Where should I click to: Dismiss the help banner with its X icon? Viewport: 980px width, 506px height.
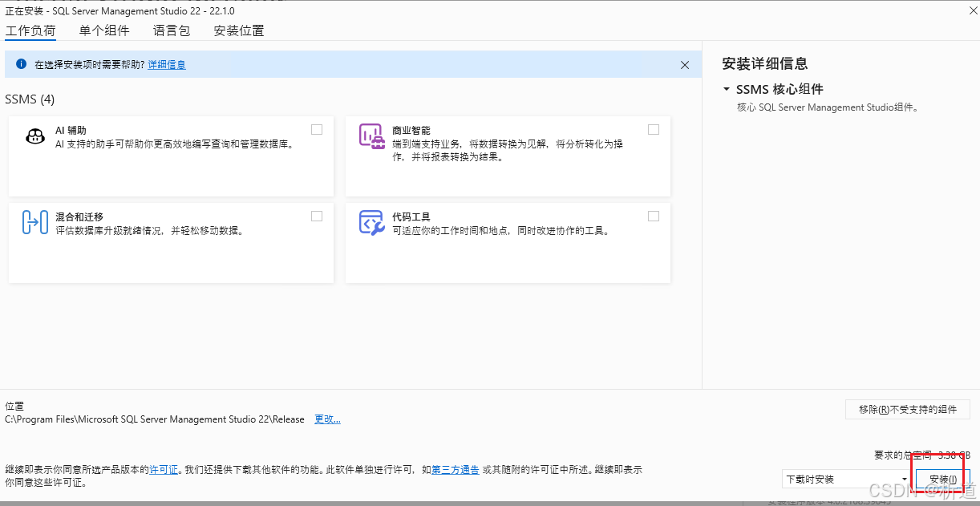(685, 65)
